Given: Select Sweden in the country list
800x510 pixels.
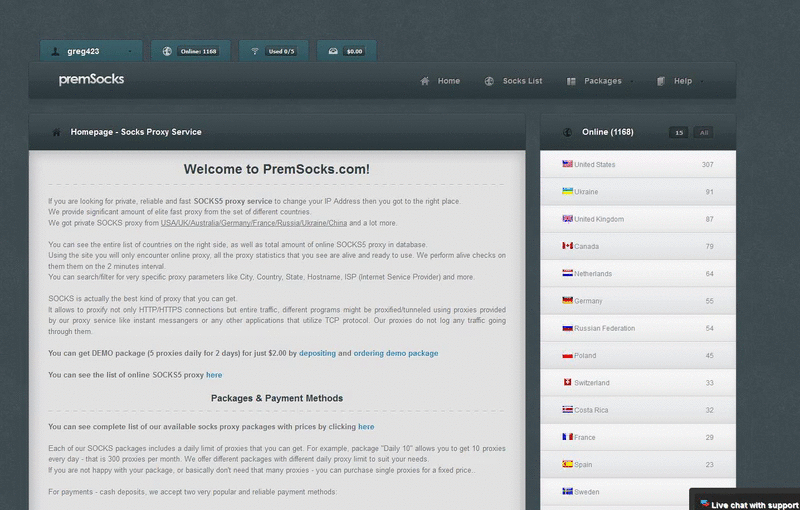Looking at the screenshot, I should click(638, 492).
